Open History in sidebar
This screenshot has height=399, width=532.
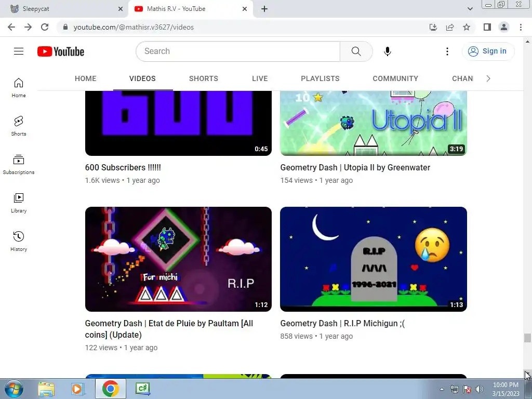(19, 241)
